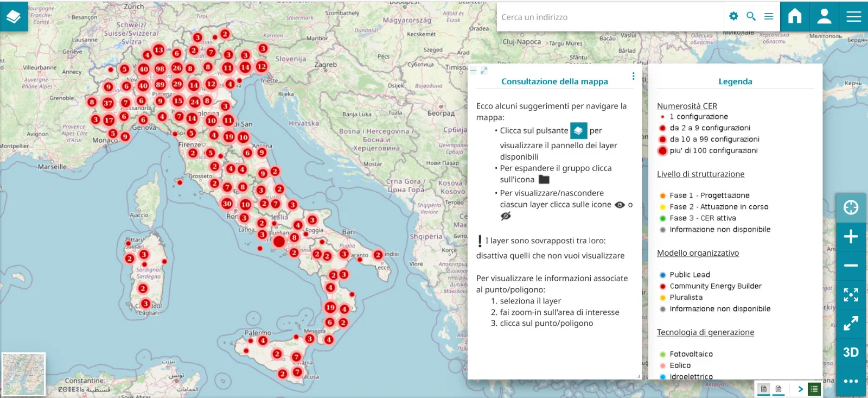Click the eye icon in help text
Screen dimensions: 868x398
coord(620,205)
